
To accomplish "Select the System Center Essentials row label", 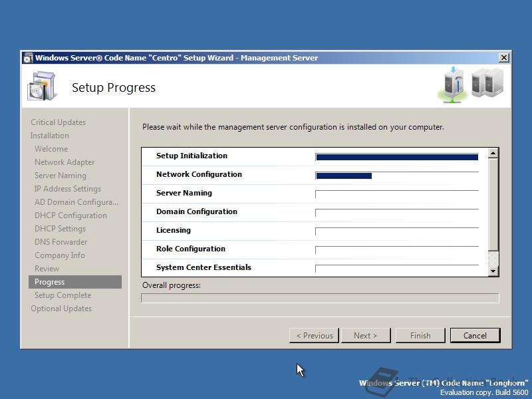I will pos(203,267).
